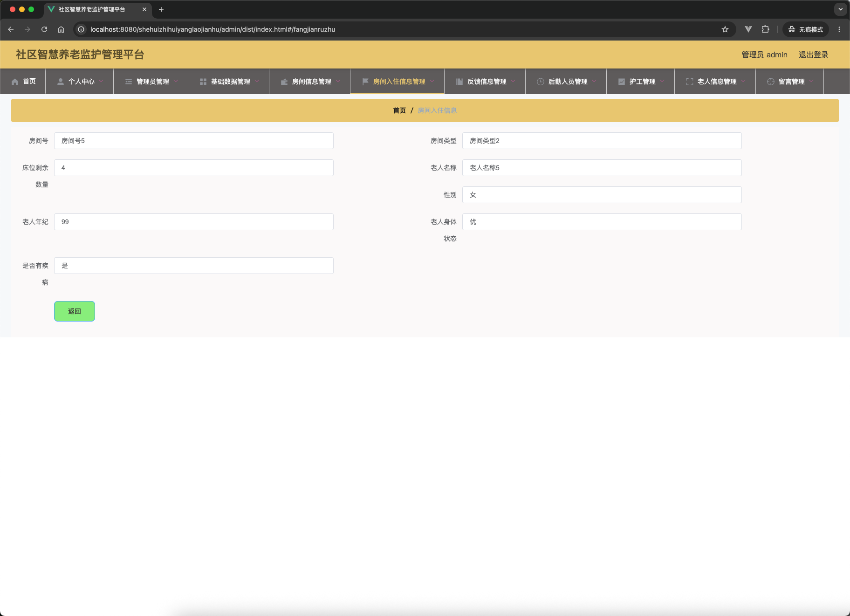Click 房间入住信息 breadcrumb item
850x616 pixels.
click(x=437, y=110)
